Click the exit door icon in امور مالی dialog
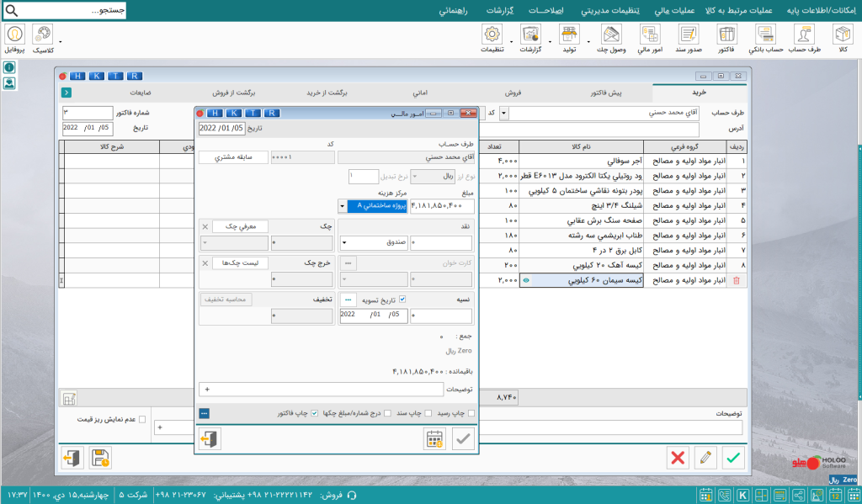The width and height of the screenshot is (862, 504). pyautogui.click(x=210, y=439)
